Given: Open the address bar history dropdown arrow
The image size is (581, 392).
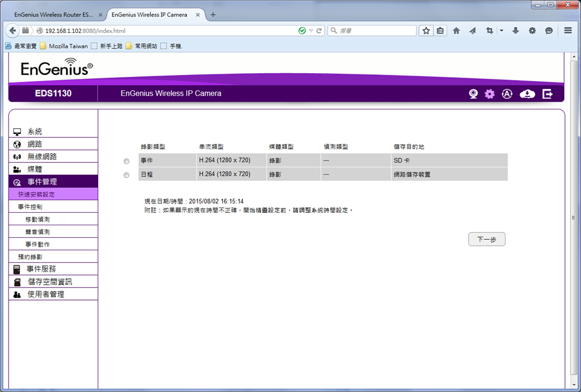Looking at the screenshot, I should 311,31.
